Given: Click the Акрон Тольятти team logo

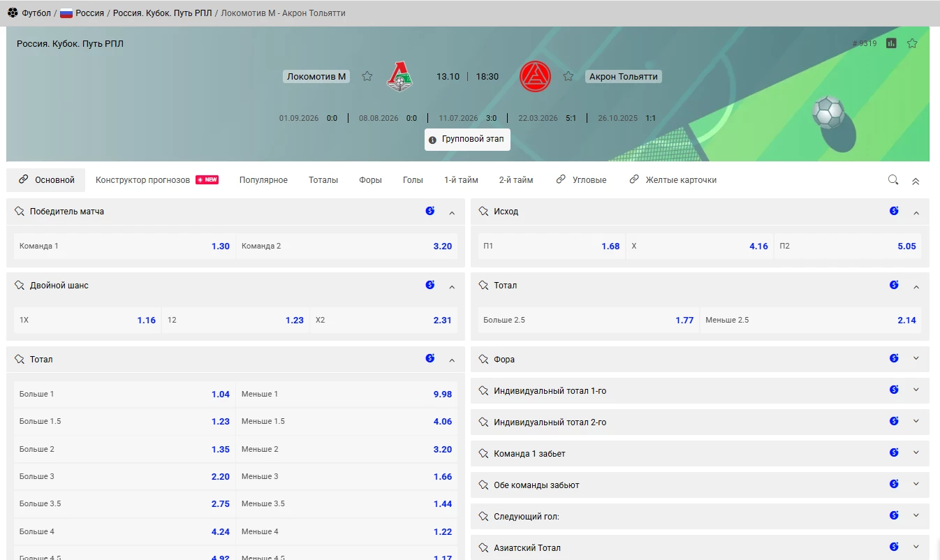Looking at the screenshot, I should click(536, 76).
